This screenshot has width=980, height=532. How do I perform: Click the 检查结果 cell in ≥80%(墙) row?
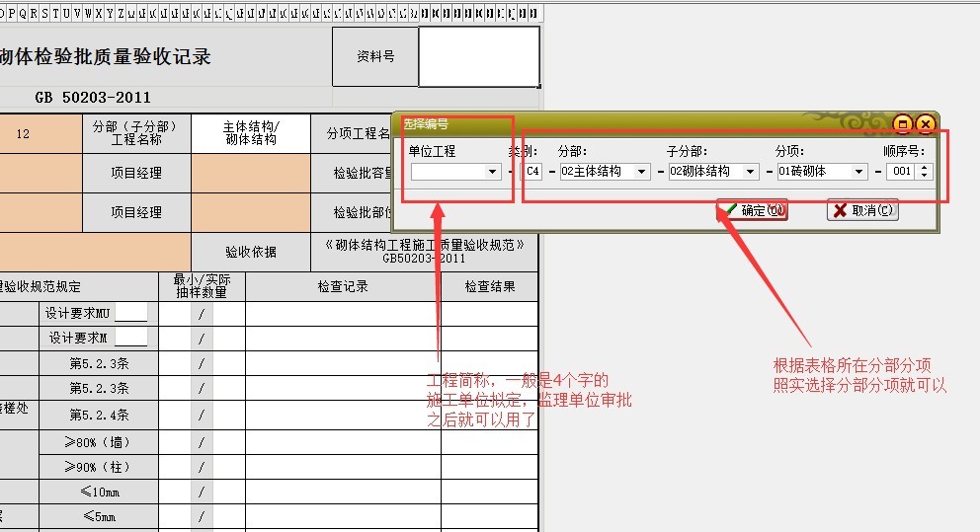tap(490, 440)
